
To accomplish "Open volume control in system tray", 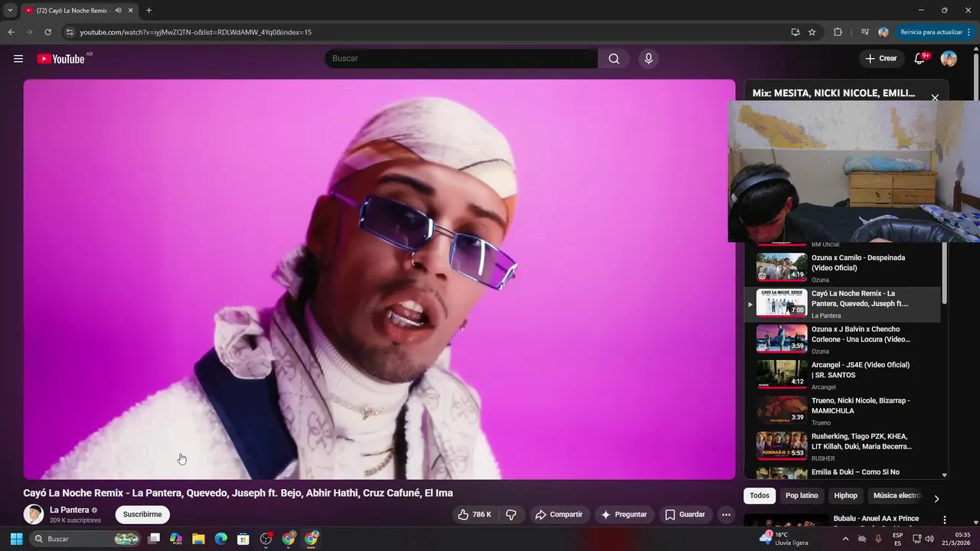I will [x=929, y=539].
